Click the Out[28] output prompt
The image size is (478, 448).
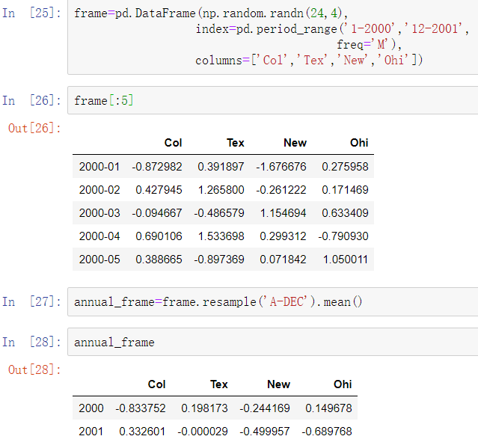(x=34, y=369)
